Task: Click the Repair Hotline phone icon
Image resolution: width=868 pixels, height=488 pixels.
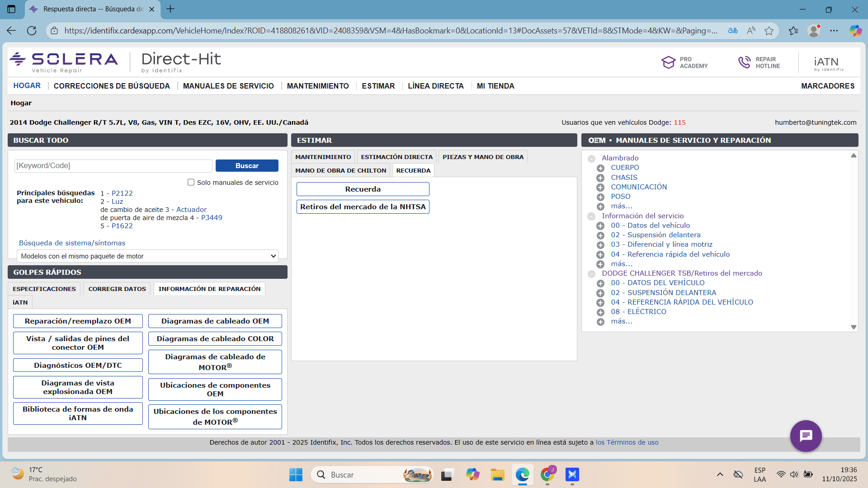Action: [744, 62]
